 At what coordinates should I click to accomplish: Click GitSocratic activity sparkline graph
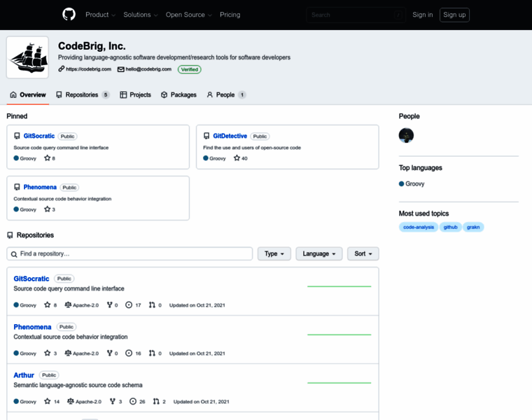click(x=339, y=286)
